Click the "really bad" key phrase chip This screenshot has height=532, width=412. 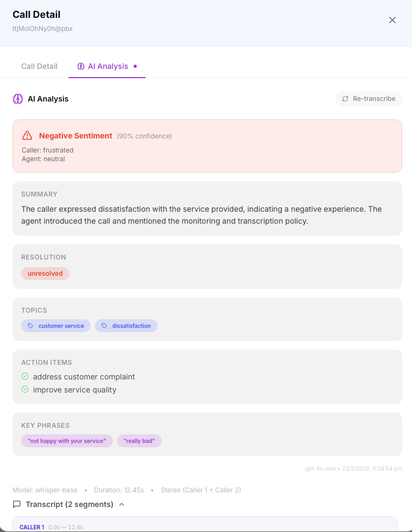(139, 441)
